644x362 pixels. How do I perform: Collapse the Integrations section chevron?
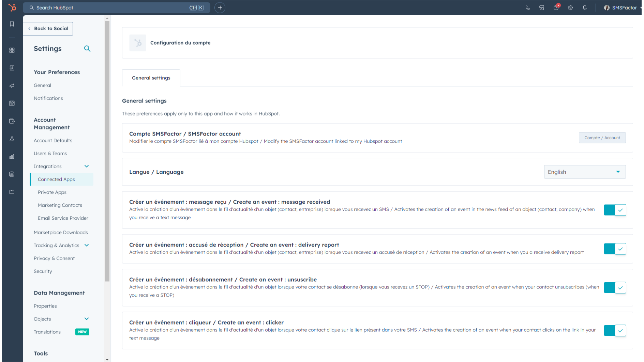[x=87, y=166]
